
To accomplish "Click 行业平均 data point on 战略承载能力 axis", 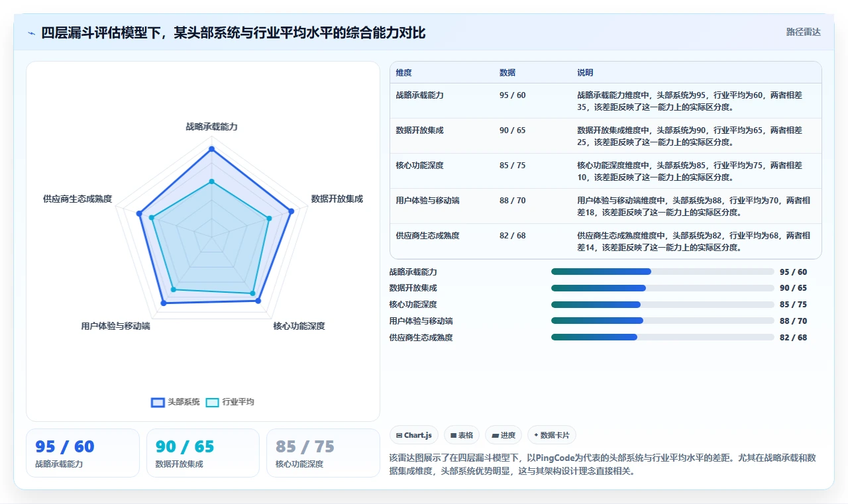I will (212, 181).
